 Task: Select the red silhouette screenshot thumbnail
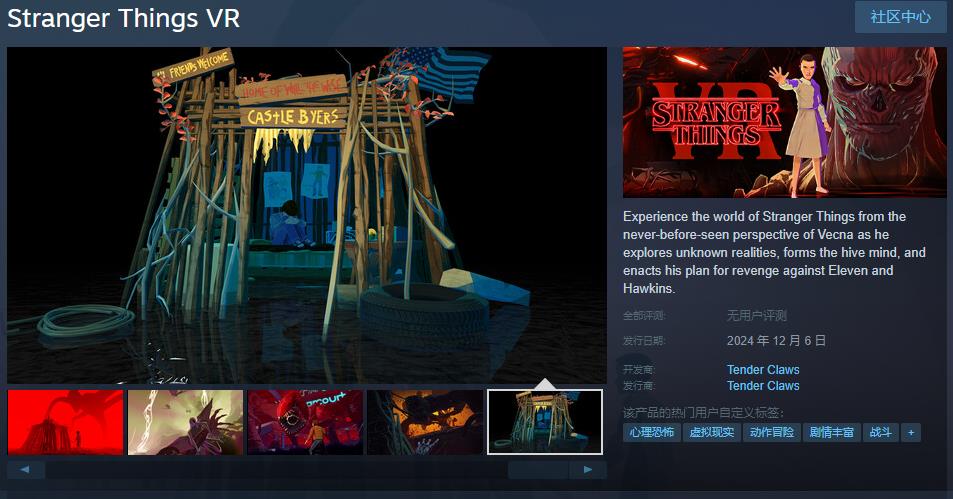click(x=65, y=422)
